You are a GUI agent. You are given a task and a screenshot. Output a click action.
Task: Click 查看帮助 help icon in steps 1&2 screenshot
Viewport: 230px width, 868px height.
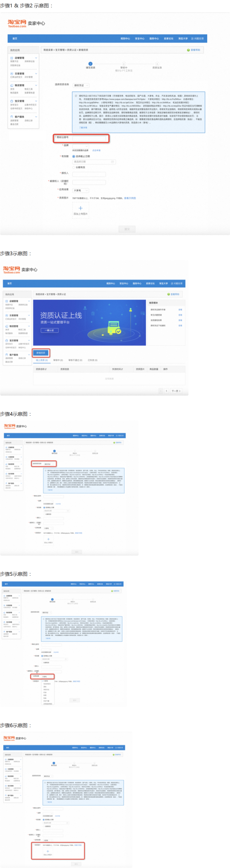click(188, 50)
